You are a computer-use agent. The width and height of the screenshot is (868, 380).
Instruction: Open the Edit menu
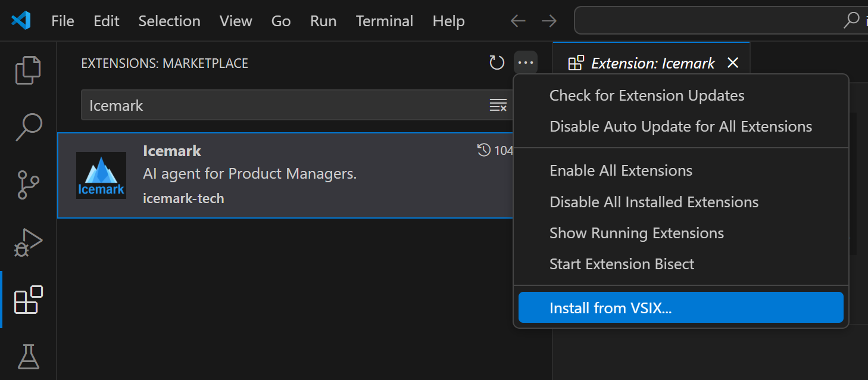107,21
